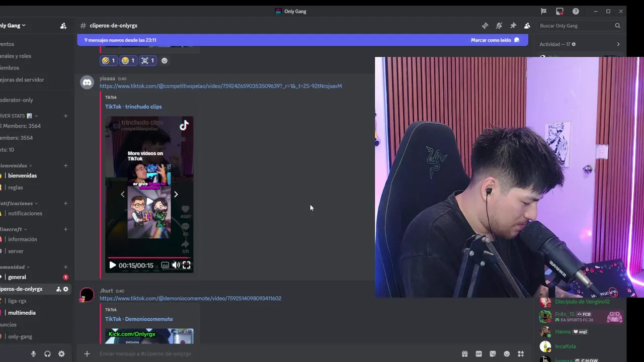Seek on the video progress bar
Viewport: 644px width, 362px height.
pyautogui.click(x=149, y=257)
